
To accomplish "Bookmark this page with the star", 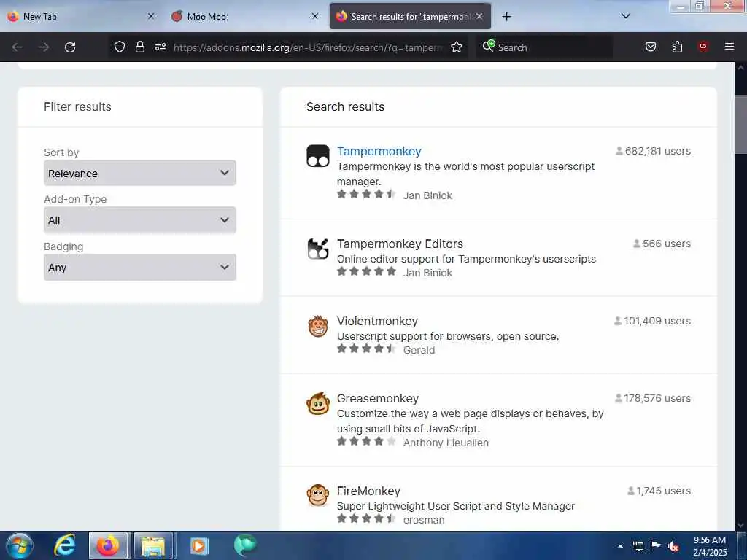I will 457,47.
